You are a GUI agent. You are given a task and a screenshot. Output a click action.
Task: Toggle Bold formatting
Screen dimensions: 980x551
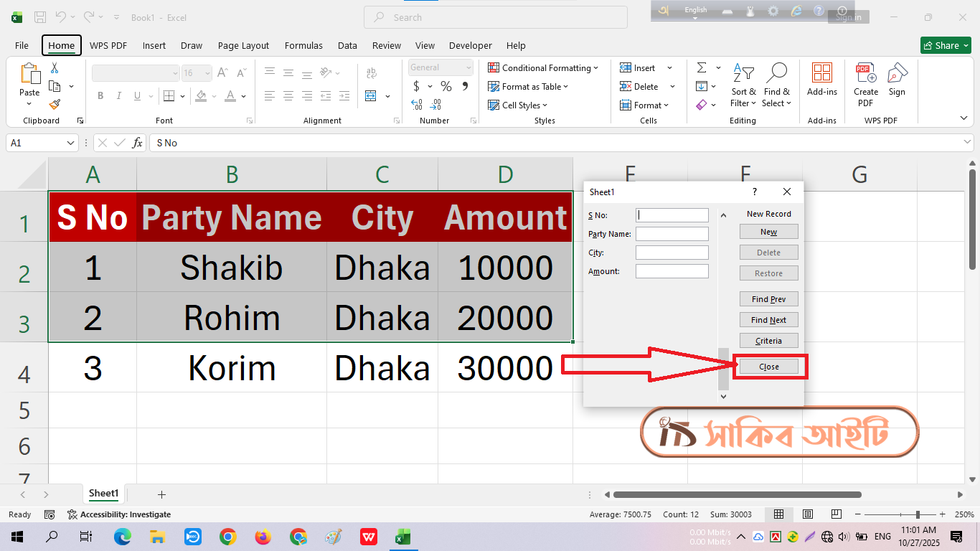100,96
